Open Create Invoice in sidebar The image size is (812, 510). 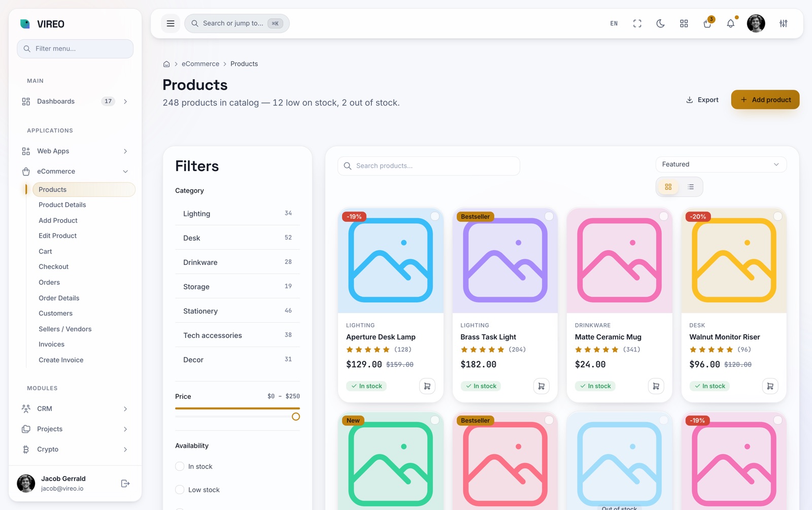coord(61,360)
